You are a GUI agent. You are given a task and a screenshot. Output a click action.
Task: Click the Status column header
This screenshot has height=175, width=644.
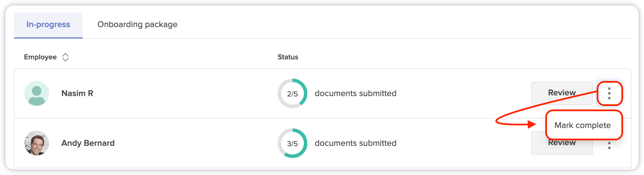click(x=288, y=57)
